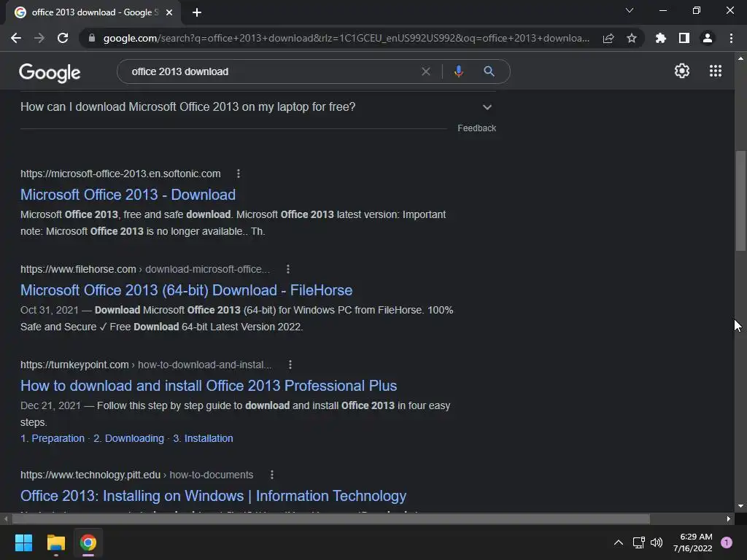The width and height of the screenshot is (747, 560).
Task: Jump to '2. Downloading' section link
Action: 128,438
